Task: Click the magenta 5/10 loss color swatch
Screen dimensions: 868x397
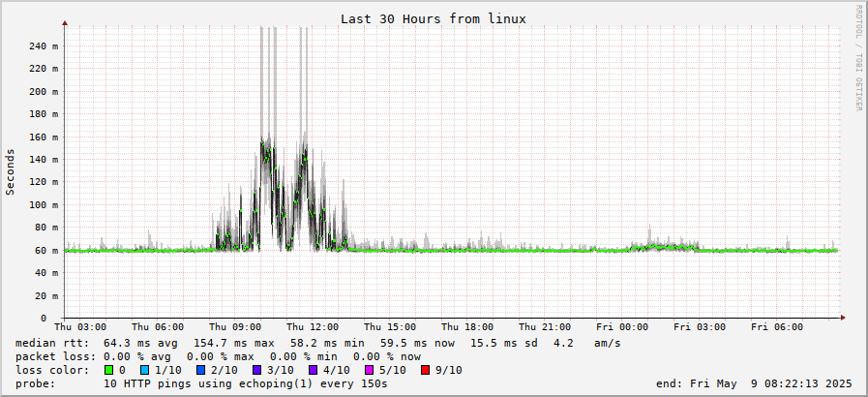Action: pyautogui.click(x=371, y=370)
